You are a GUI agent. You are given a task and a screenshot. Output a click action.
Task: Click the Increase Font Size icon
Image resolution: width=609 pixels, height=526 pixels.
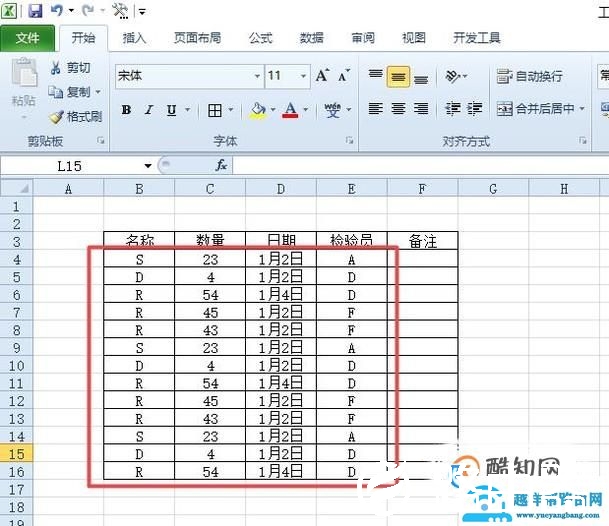coord(322,75)
